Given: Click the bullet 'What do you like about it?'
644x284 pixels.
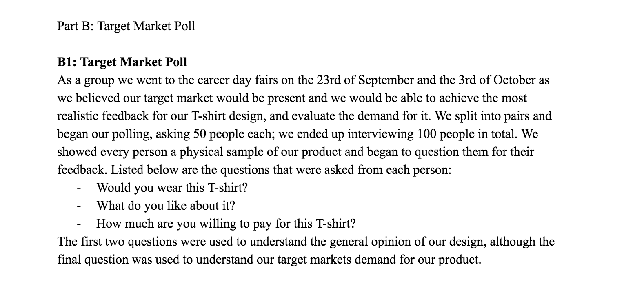Looking at the screenshot, I should click(166, 206).
